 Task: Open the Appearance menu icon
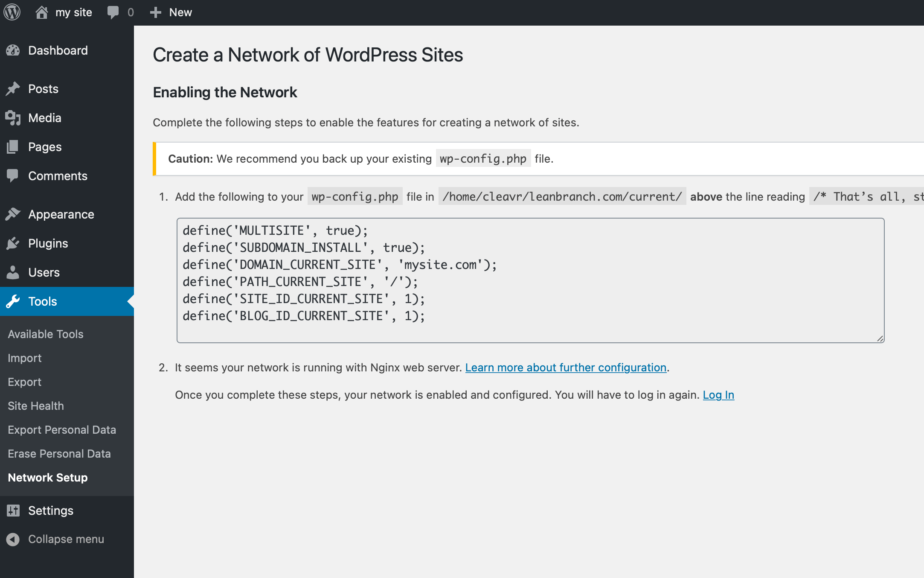click(x=13, y=214)
